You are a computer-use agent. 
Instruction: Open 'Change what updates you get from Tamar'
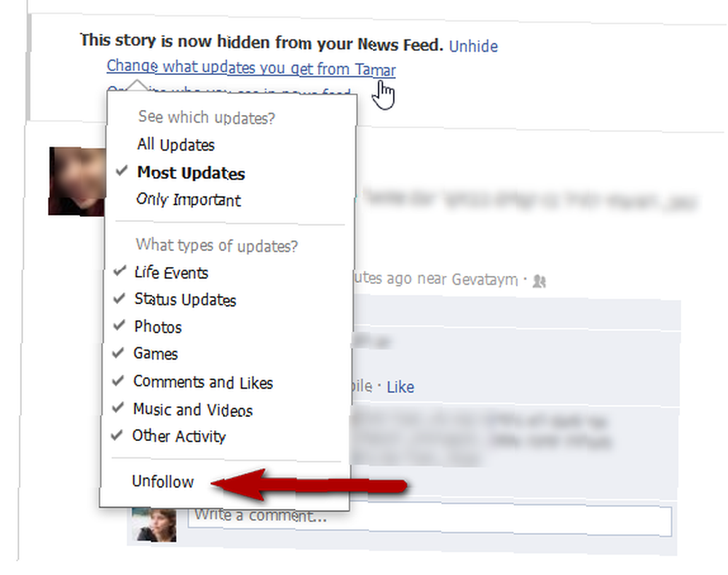pyautogui.click(x=251, y=68)
